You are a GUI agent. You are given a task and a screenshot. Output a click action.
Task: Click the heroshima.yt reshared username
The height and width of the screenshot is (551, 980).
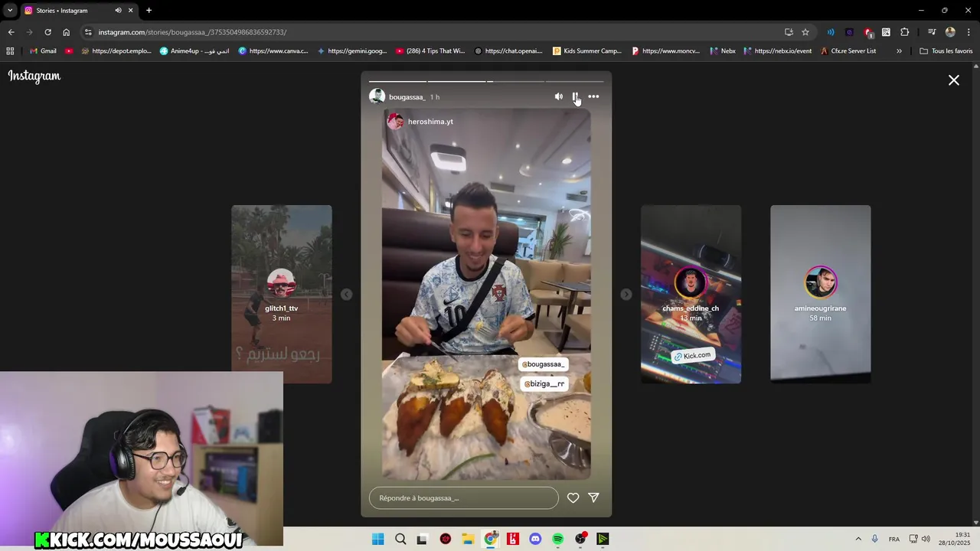point(430,122)
